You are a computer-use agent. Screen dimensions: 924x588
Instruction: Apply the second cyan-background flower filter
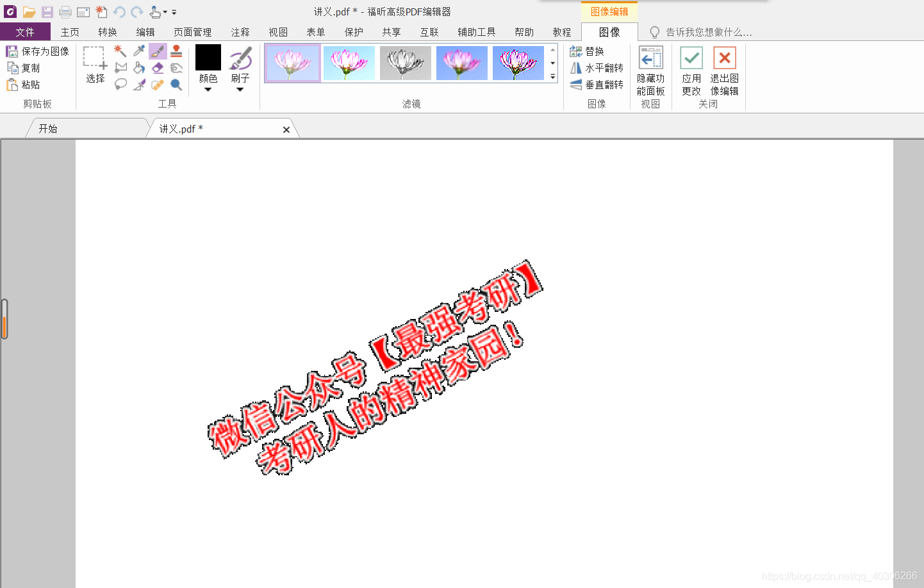349,63
